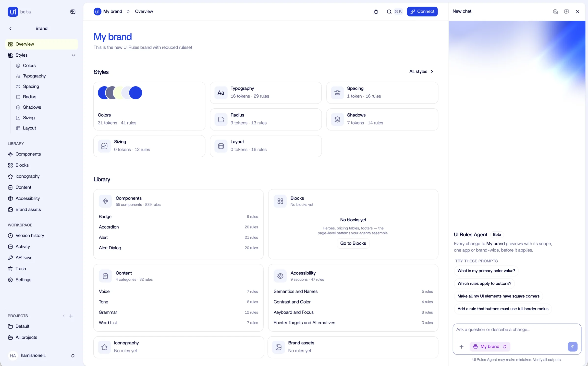Open the Sizing card icon
The height and width of the screenshot is (366, 588).
(104, 146)
